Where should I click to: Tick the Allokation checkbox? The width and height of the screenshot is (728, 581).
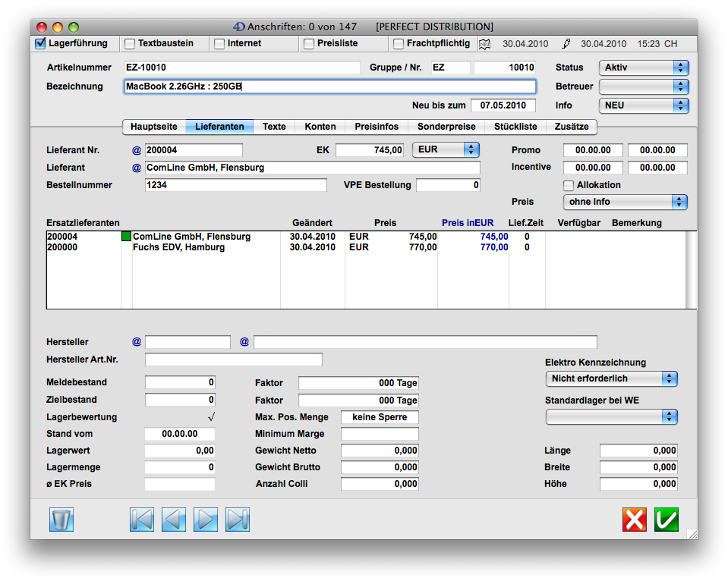[x=569, y=185]
